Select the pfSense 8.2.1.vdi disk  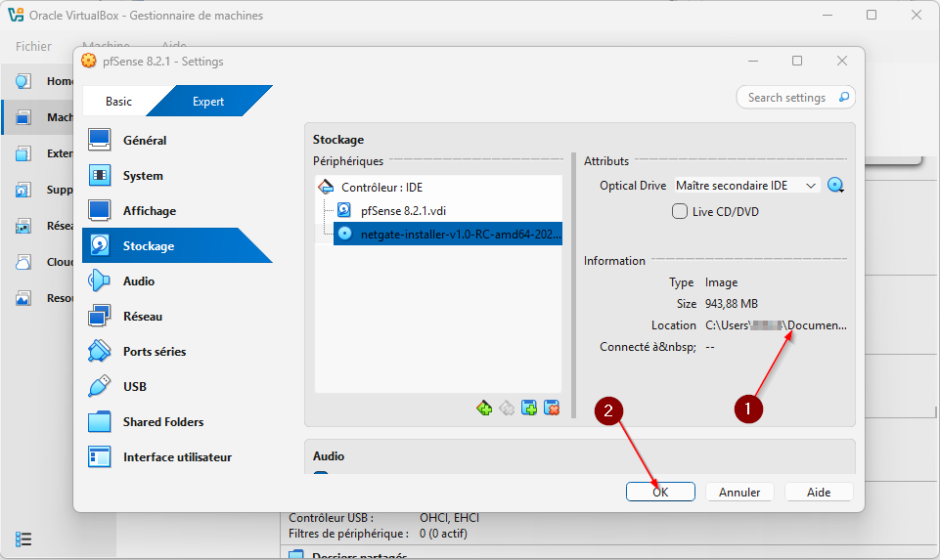(x=403, y=210)
